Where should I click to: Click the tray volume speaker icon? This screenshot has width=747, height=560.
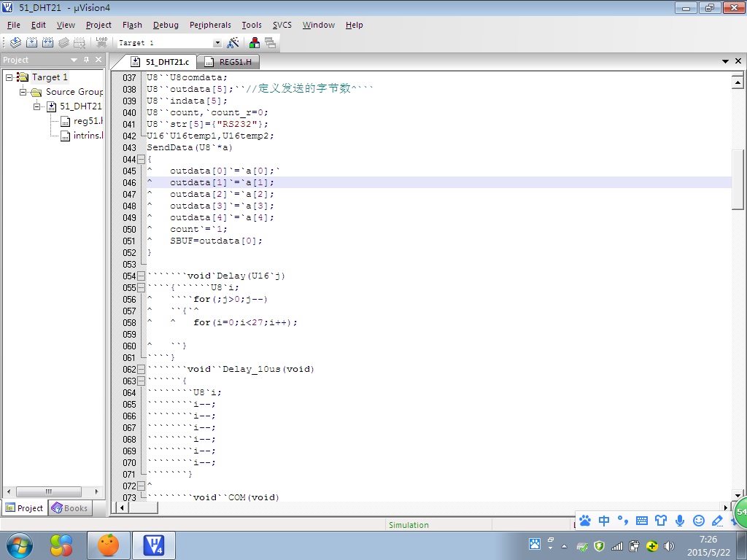669,546
